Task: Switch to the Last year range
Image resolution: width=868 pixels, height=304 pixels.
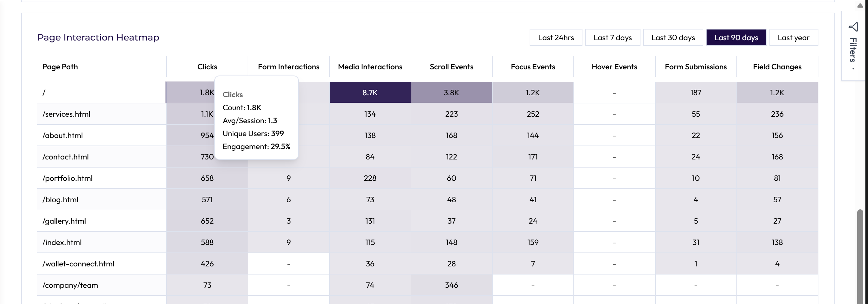Action: point(793,37)
